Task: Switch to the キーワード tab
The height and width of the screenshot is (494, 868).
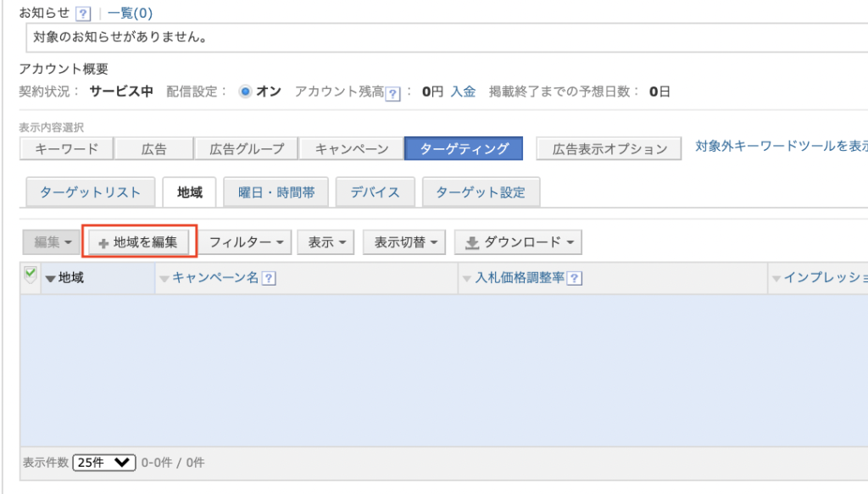Action: click(67, 149)
